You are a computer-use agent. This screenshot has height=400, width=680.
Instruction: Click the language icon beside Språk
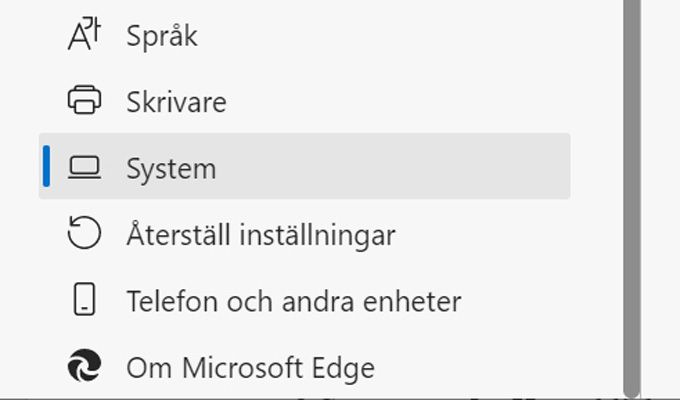pos(84,33)
